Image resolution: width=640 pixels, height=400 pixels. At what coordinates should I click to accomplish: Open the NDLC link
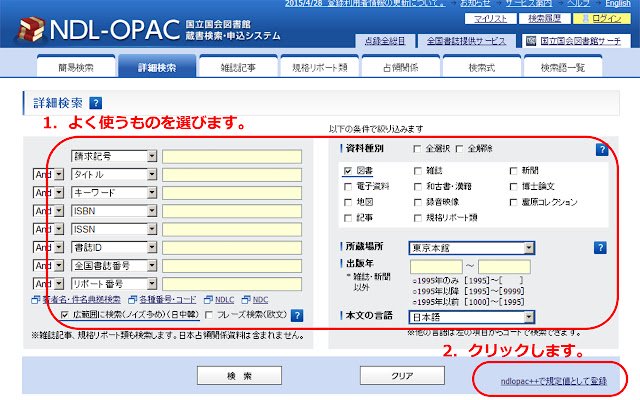click(x=224, y=300)
